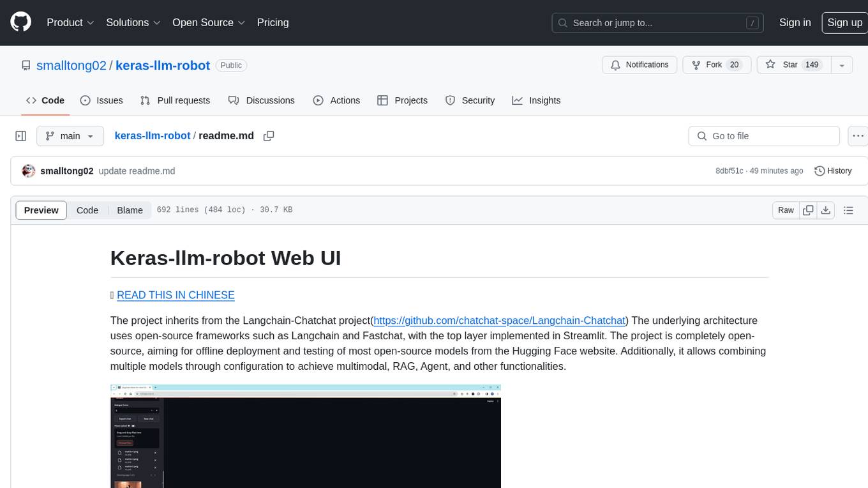This screenshot has height=488, width=868.
Task: Switch to the Projects tab
Action: (x=402, y=100)
